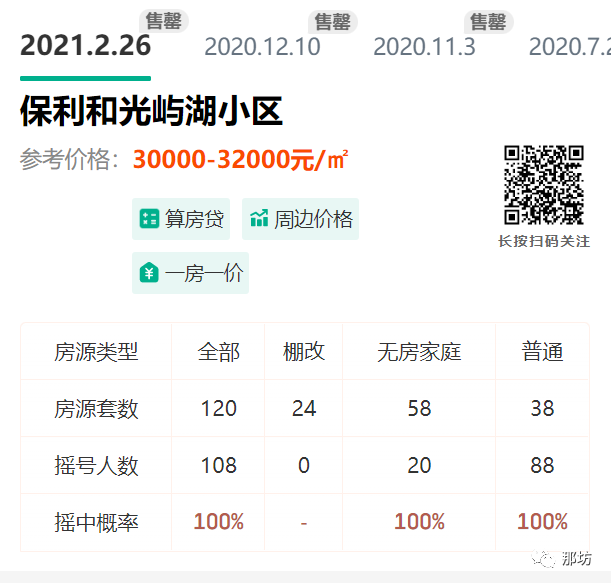Screen dimensions: 611x585
Task: Click the 无房家庭 column header
Action: pos(419,352)
